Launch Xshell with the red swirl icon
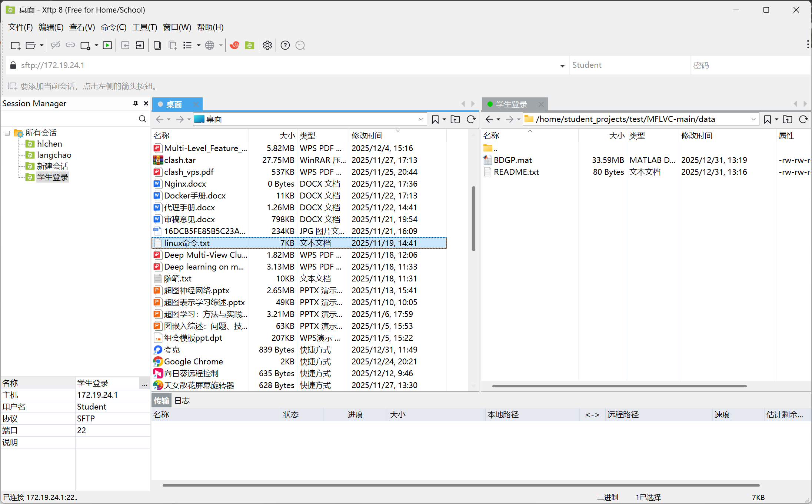This screenshot has height=504, width=812. click(x=234, y=45)
